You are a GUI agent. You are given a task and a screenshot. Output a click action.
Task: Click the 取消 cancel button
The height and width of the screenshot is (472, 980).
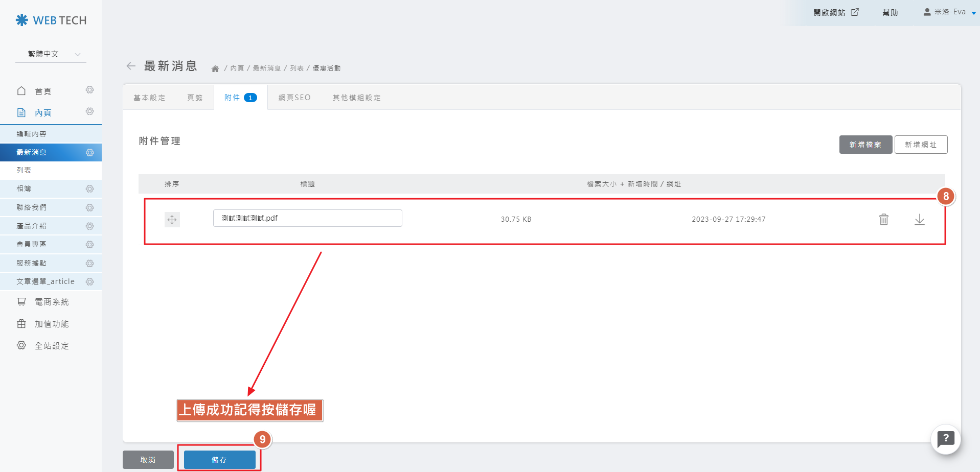148,460
